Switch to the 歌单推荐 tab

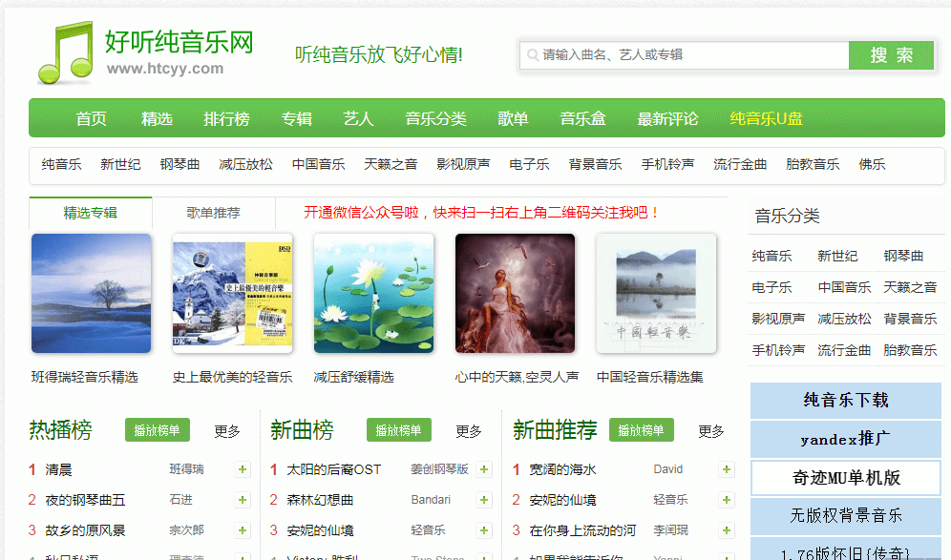point(213,213)
